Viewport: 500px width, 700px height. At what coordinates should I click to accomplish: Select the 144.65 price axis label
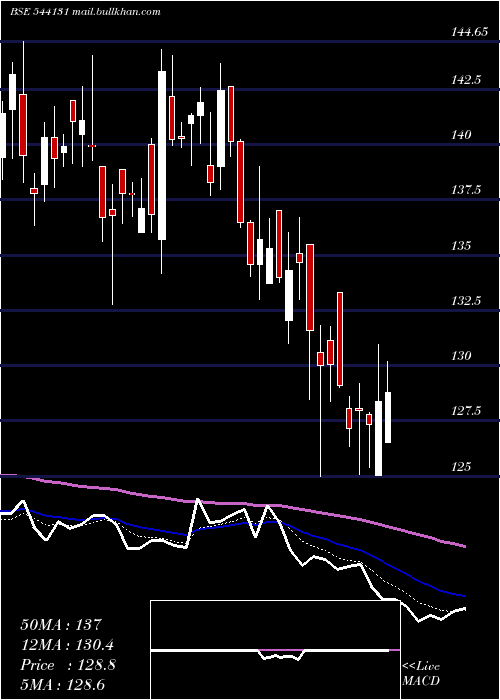coord(469,32)
